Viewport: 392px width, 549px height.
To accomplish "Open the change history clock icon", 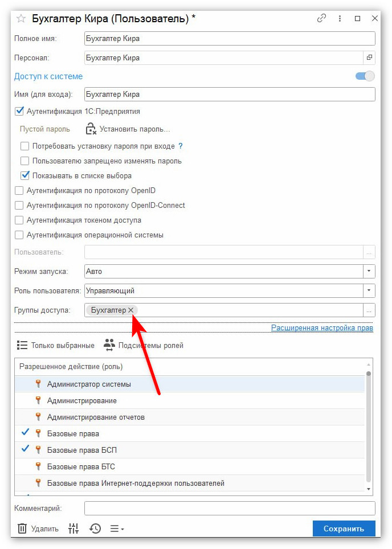I will [95, 528].
